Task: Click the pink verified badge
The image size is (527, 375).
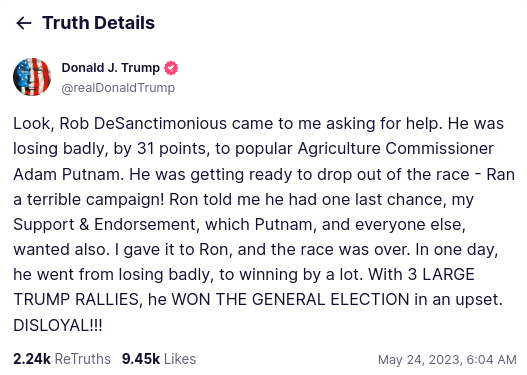Action: [x=171, y=68]
